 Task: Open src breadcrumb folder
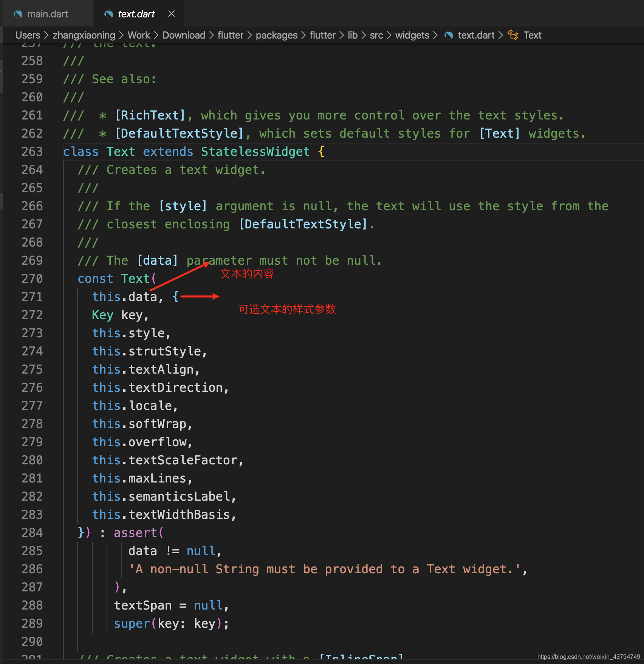[376, 35]
